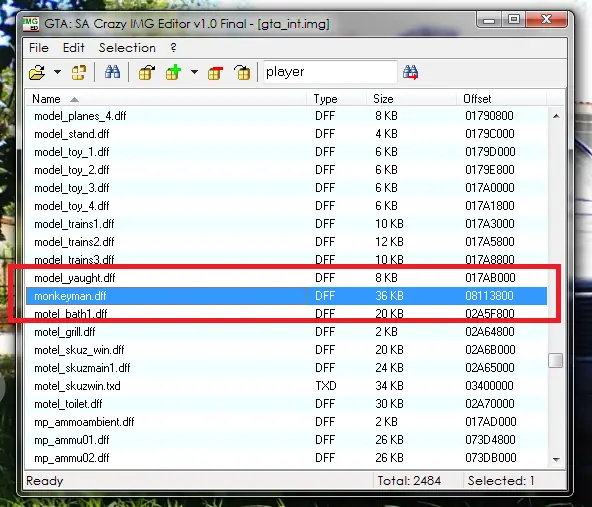Click the offset value 08113800
The width and height of the screenshot is (592, 507).
(489, 296)
